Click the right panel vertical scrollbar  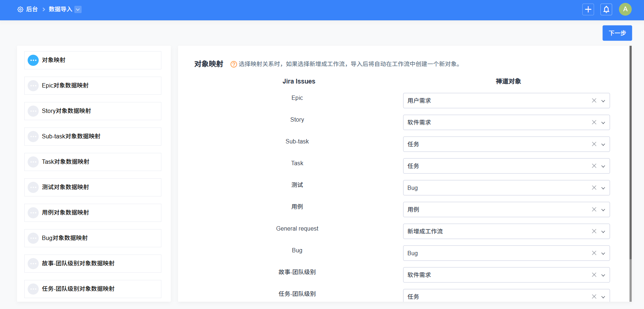tap(630, 153)
